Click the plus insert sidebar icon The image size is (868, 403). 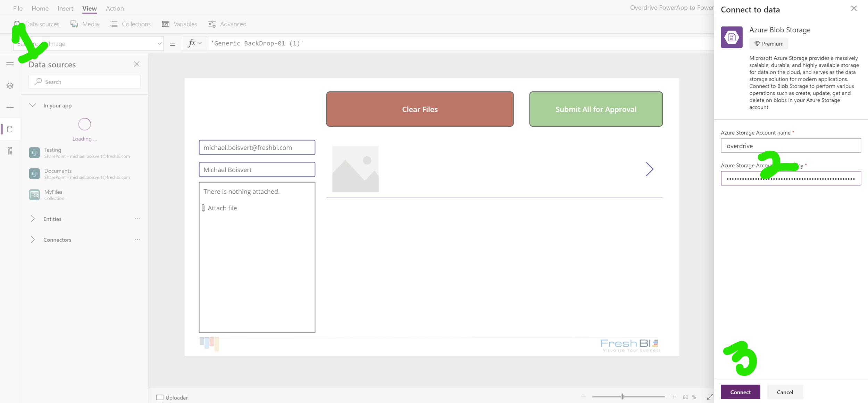click(x=10, y=107)
